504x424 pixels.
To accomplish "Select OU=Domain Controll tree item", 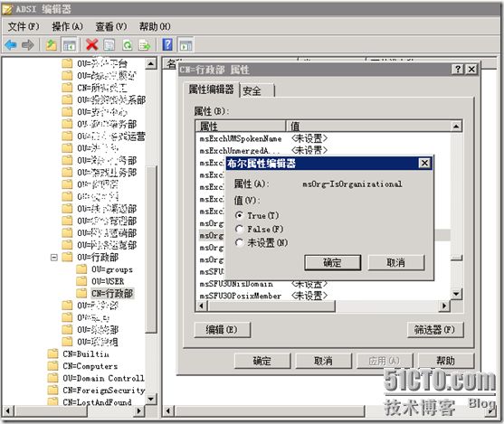I will point(103,378).
